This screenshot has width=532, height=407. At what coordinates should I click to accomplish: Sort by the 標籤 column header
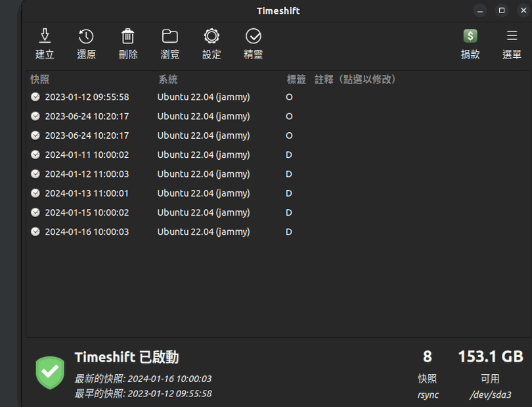click(x=296, y=80)
